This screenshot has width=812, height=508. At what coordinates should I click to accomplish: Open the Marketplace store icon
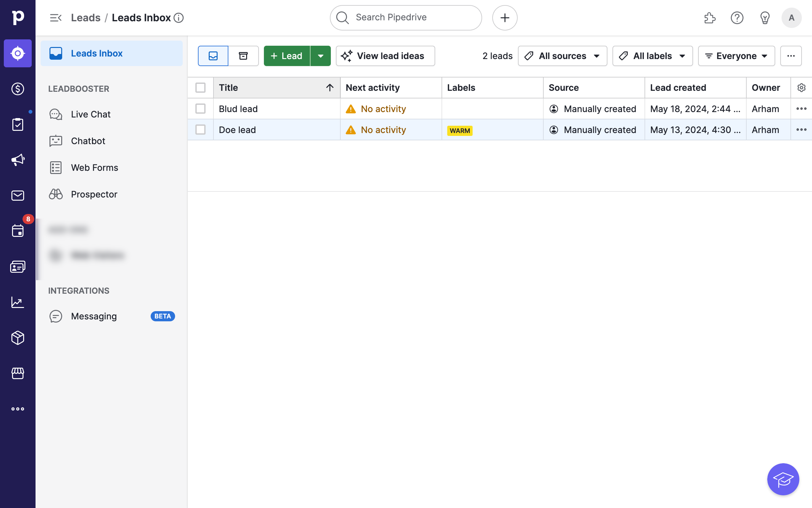point(18,373)
